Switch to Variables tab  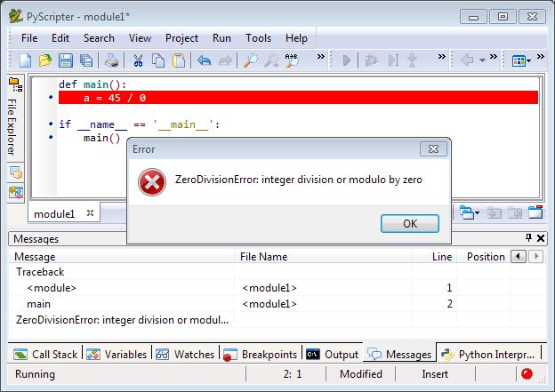(x=117, y=354)
